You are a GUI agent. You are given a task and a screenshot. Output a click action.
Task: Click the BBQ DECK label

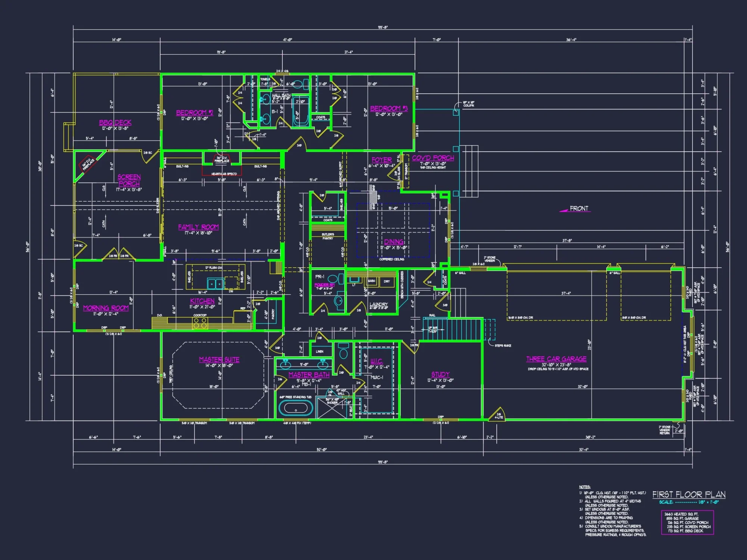coord(115,122)
